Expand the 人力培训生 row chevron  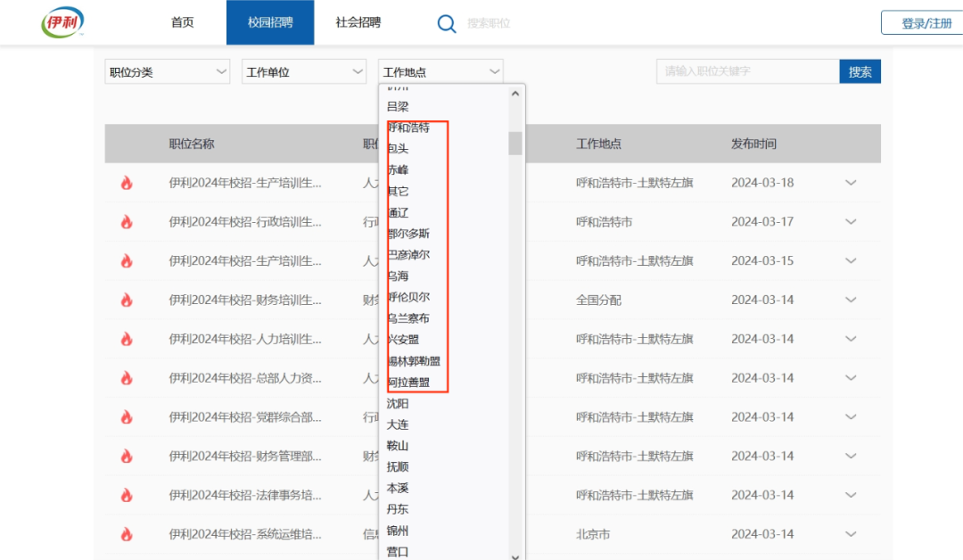pos(851,339)
